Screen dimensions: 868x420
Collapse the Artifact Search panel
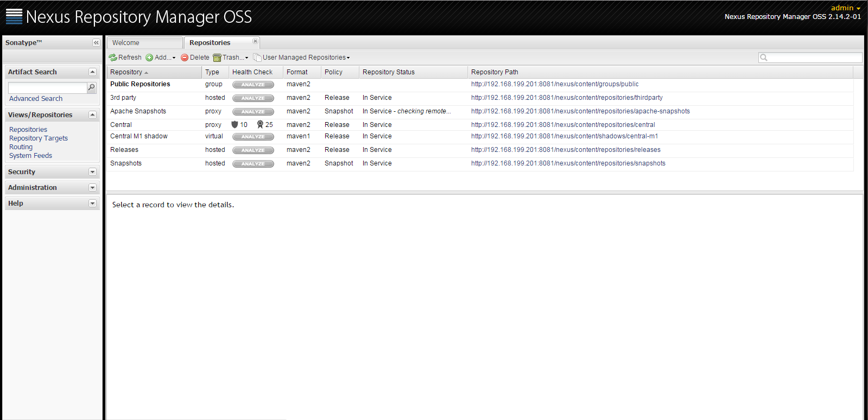(92, 72)
